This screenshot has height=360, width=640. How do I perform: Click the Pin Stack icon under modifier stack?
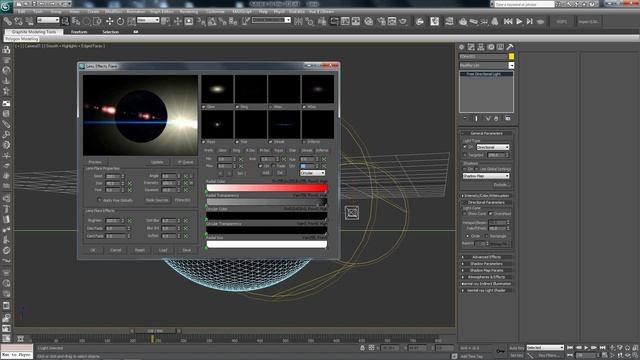point(465,118)
